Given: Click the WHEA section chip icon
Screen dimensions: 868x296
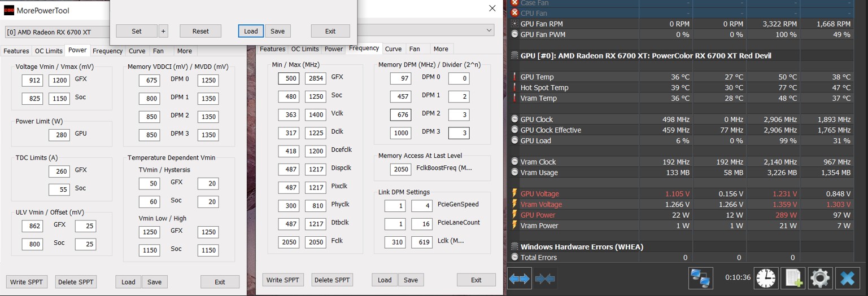Looking at the screenshot, I should click(x=514, y=247).
